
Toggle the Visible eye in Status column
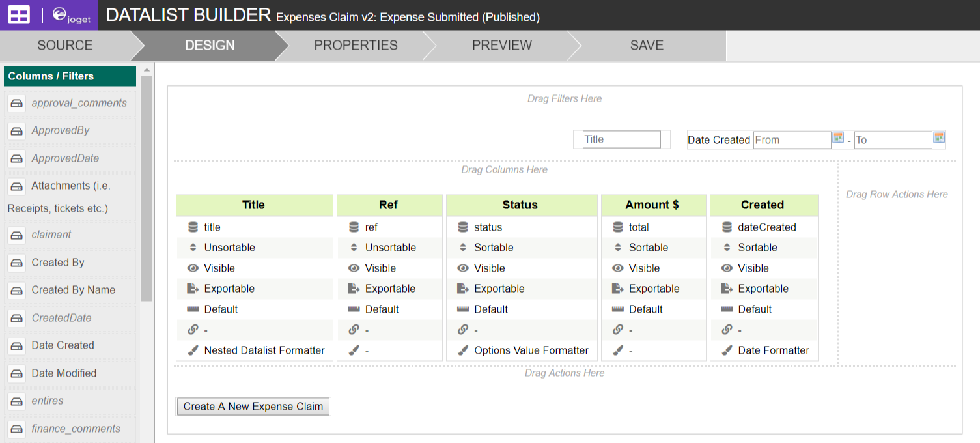coord(463,268)
